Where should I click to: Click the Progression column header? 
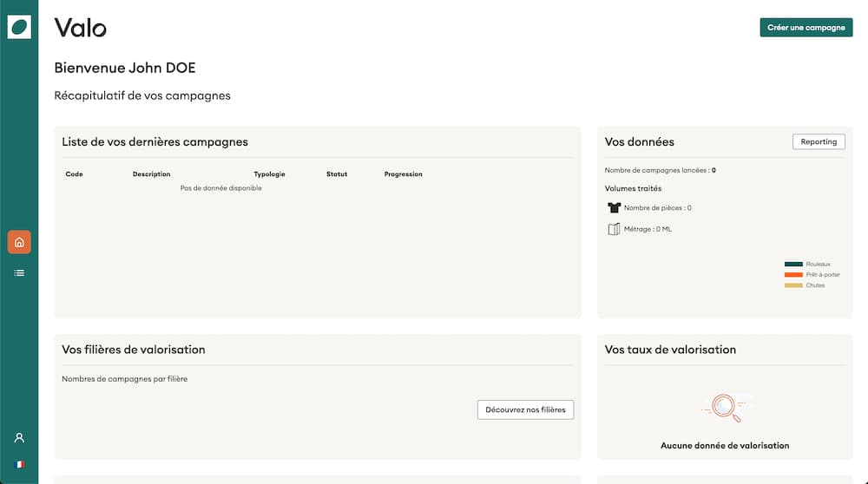coord(403,174)
